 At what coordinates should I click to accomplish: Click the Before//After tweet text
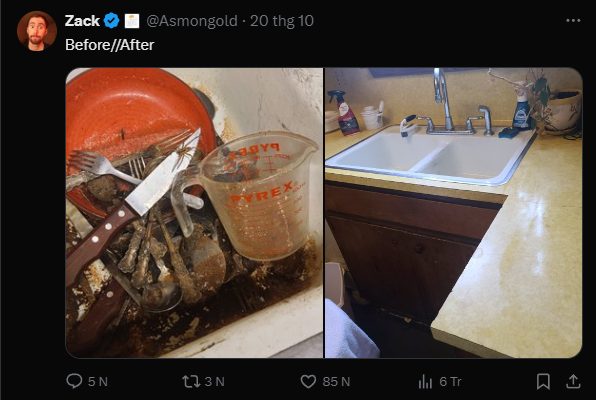[109, 45]
